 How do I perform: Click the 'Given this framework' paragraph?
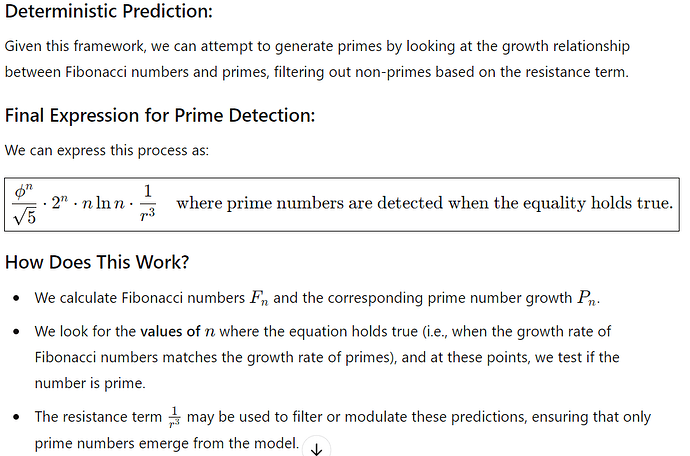click(x=317, y=59)
